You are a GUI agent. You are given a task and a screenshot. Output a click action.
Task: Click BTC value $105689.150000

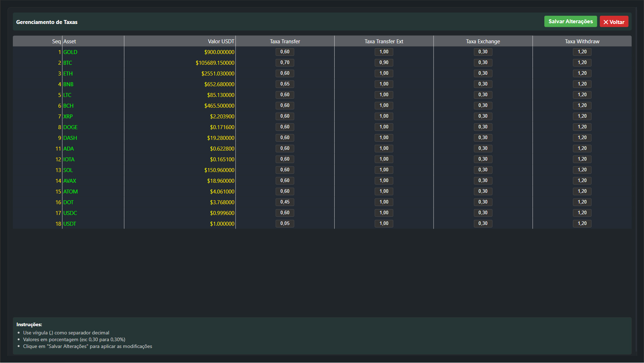(x=215, y=63)
